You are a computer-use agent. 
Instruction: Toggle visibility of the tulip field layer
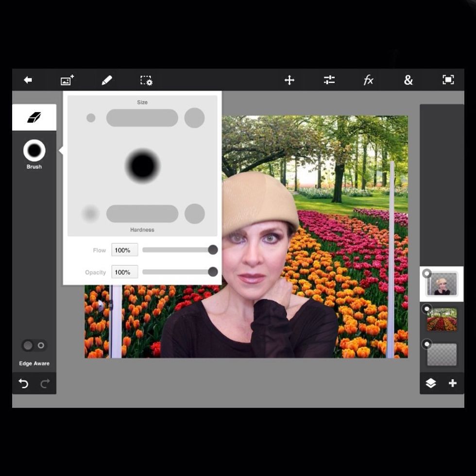pyautogui.click(x=427, y=308)
